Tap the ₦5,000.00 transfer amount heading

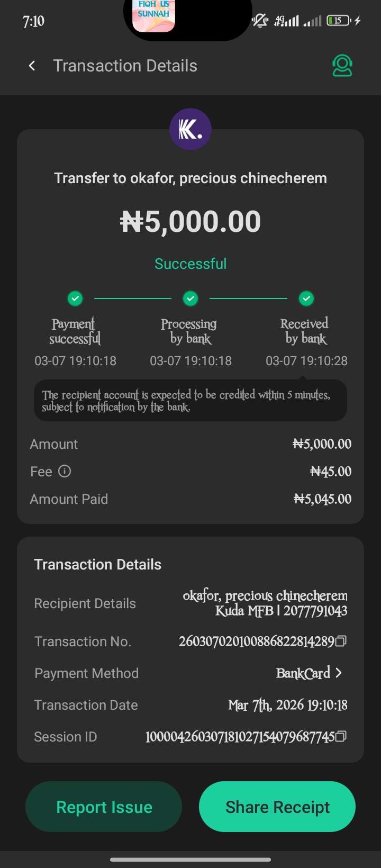pyautogui.click(x=190, y=221)
